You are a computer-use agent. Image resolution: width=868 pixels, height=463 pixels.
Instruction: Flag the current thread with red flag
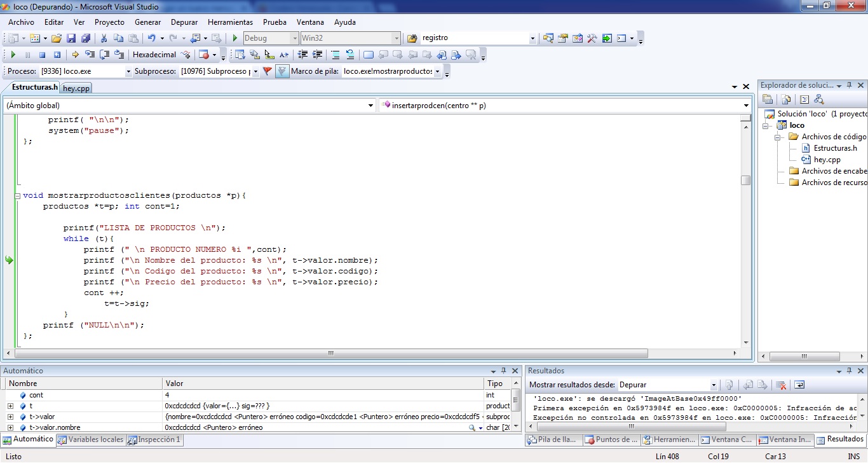coord(268,71)
